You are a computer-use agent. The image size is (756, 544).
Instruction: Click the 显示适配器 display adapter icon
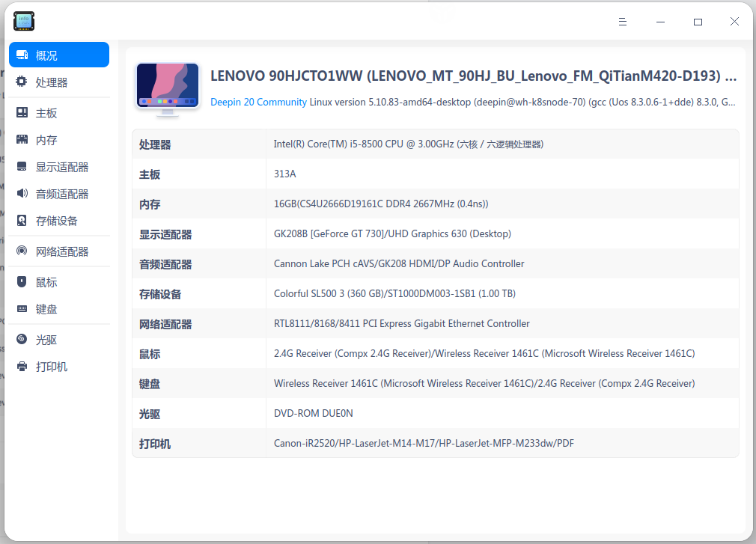pyautogui.click(x=22, y=166)
